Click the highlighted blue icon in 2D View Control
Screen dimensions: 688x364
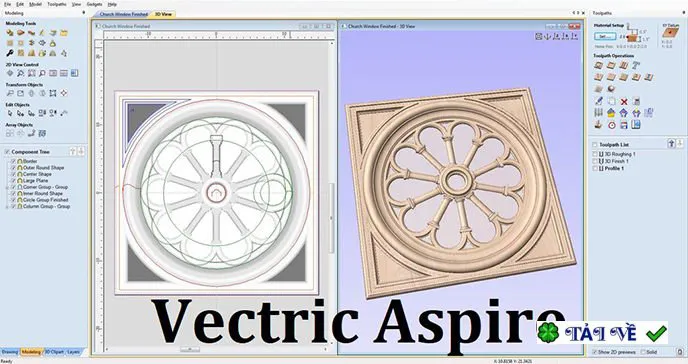click(x=75, y=73)
